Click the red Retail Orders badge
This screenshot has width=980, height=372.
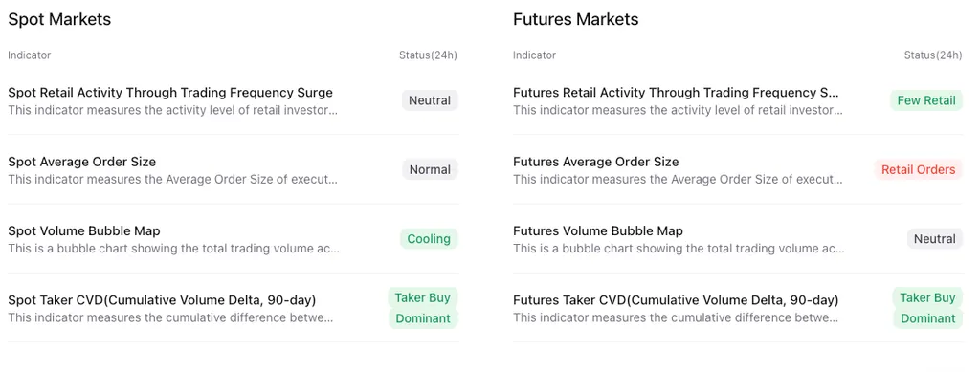tap(918, 170)
